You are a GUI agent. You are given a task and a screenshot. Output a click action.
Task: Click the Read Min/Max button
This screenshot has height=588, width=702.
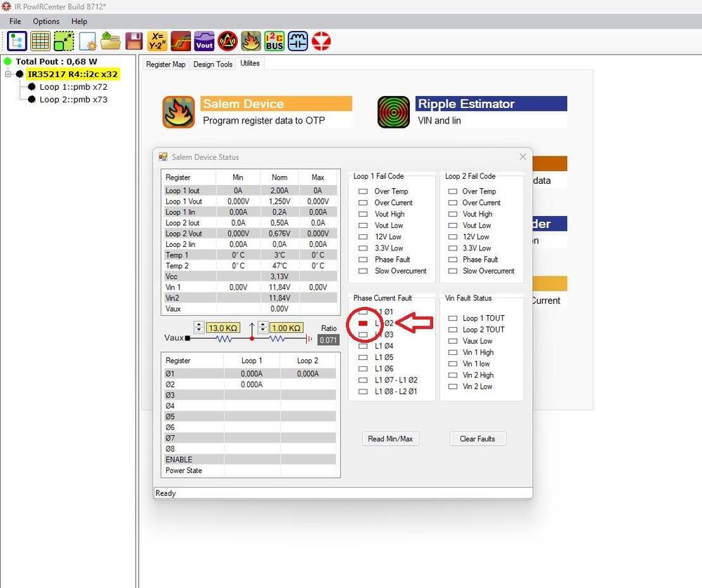[390, 439]
